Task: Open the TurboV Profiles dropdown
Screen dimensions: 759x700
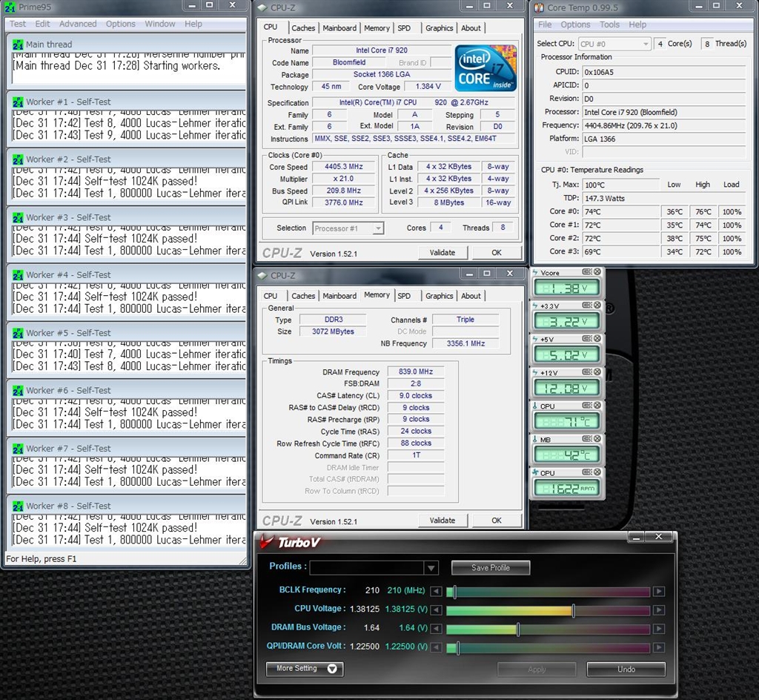Action: tap(431, 568)
